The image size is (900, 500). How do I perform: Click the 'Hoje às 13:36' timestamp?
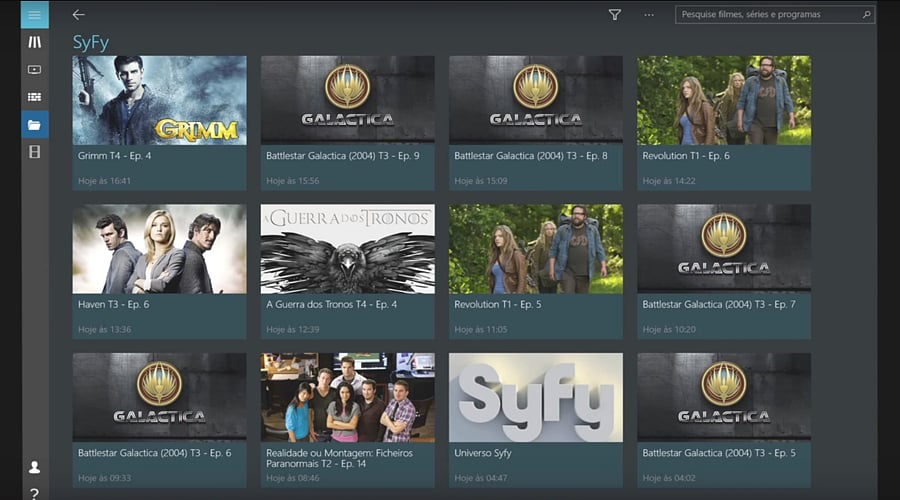[x=104, y=330]
